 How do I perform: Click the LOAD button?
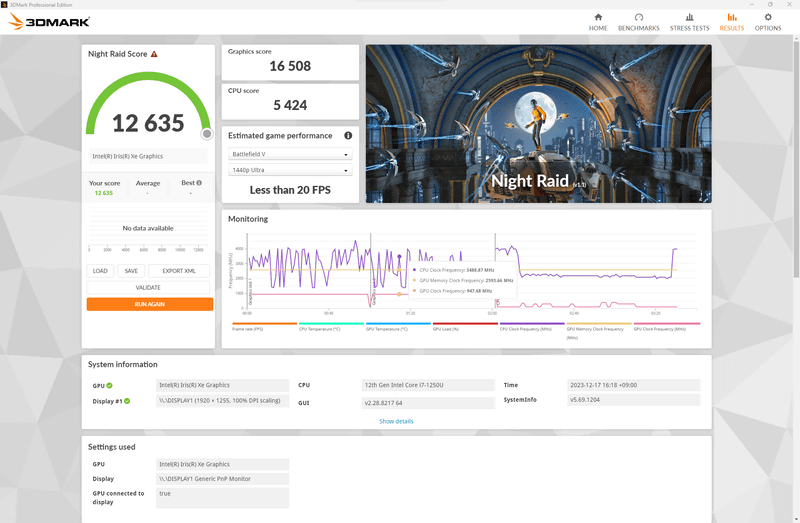(100, 271)
